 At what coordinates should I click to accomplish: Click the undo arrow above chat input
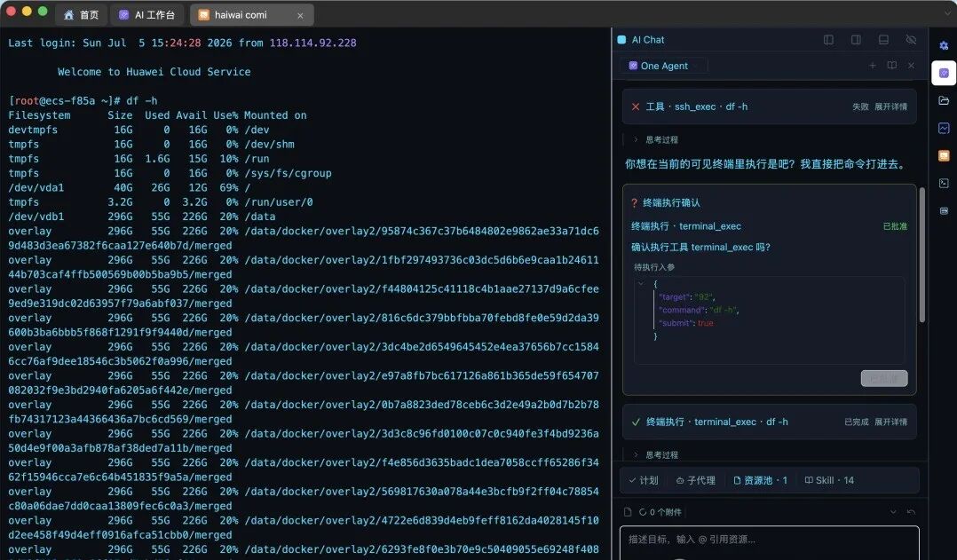pos(911,512)
